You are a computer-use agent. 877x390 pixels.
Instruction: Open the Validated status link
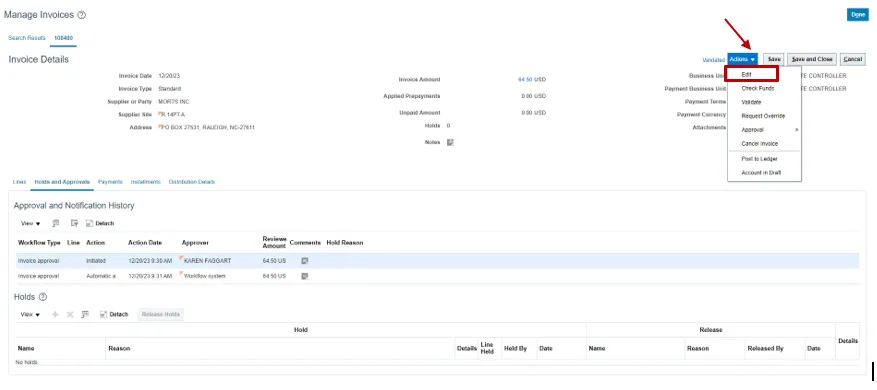(714, 59)
